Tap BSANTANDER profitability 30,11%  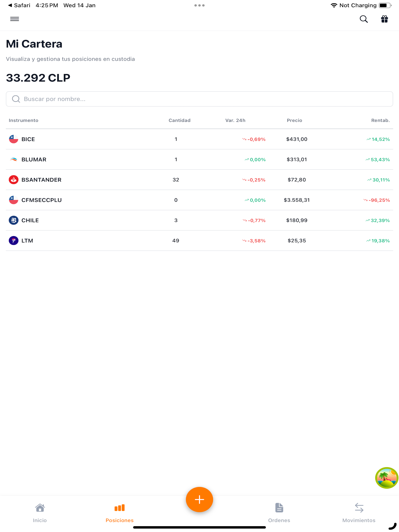pos(379,180)
